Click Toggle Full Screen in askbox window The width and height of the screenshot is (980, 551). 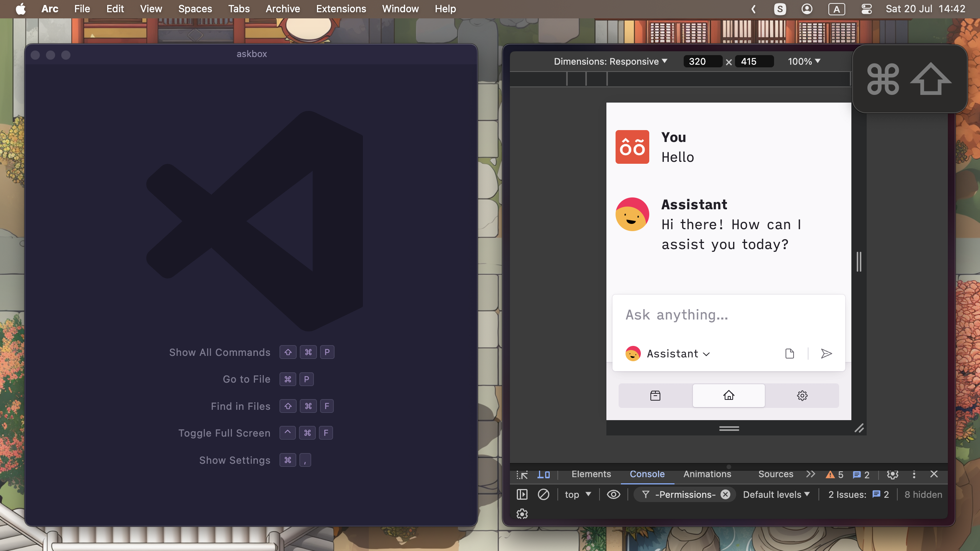pos(224,433)
